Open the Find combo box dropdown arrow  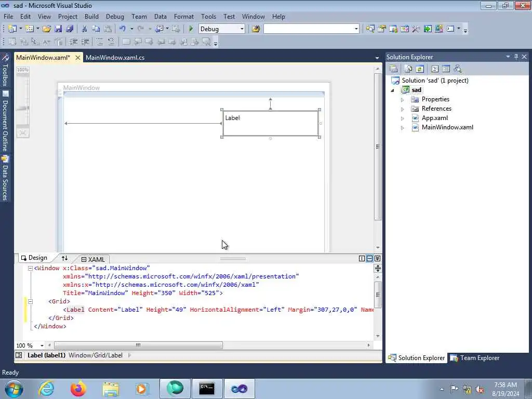356,29
